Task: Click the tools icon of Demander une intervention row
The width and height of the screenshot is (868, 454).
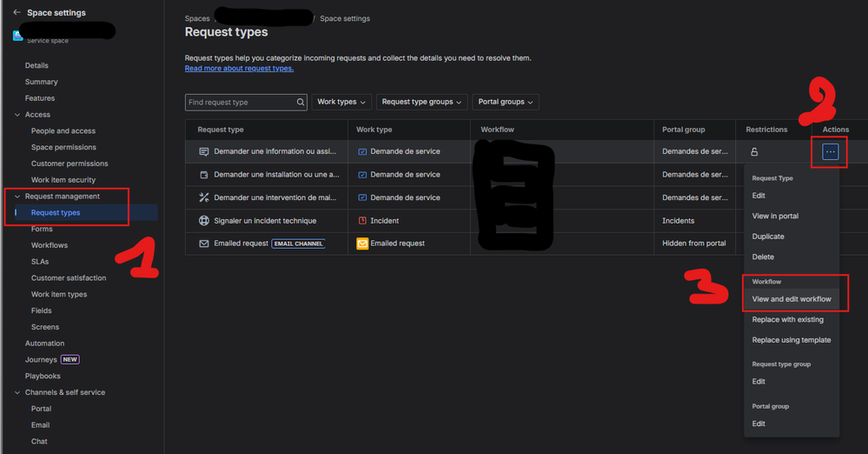Action: pyautogui.click(x=203, y=197)
